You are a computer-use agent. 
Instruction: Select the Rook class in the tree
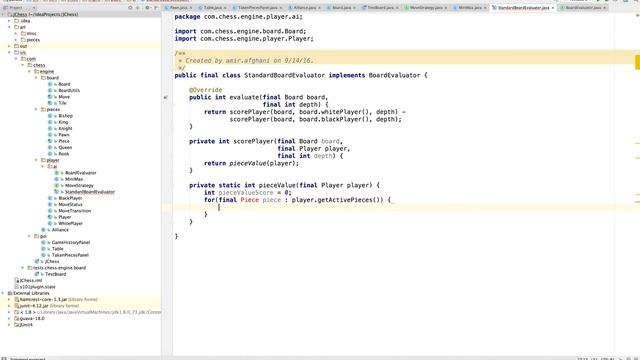[x=64, y=154]
